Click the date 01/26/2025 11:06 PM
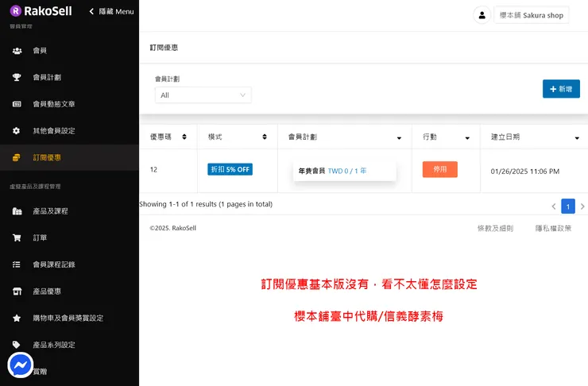This screenshot has height=386, width=588. tap(525, 172)
